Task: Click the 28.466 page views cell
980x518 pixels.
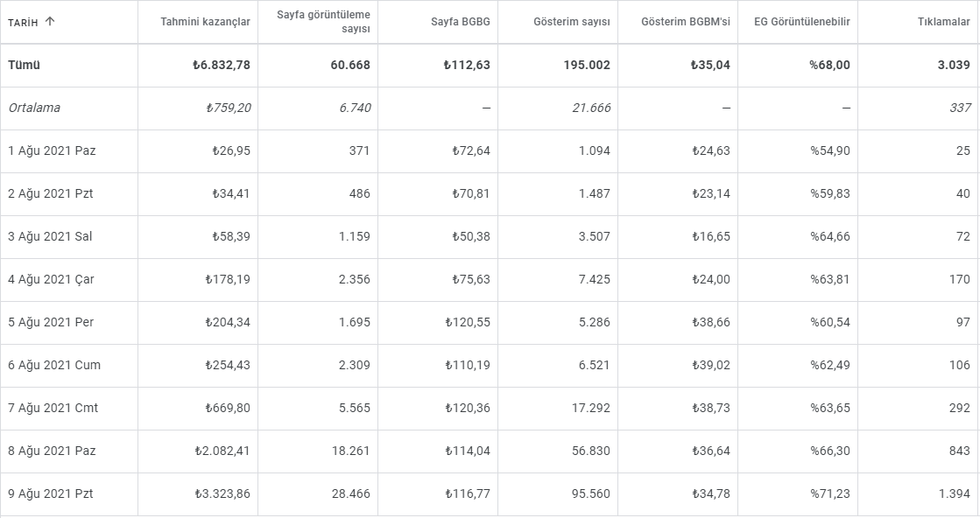Action: pos(351,493)
